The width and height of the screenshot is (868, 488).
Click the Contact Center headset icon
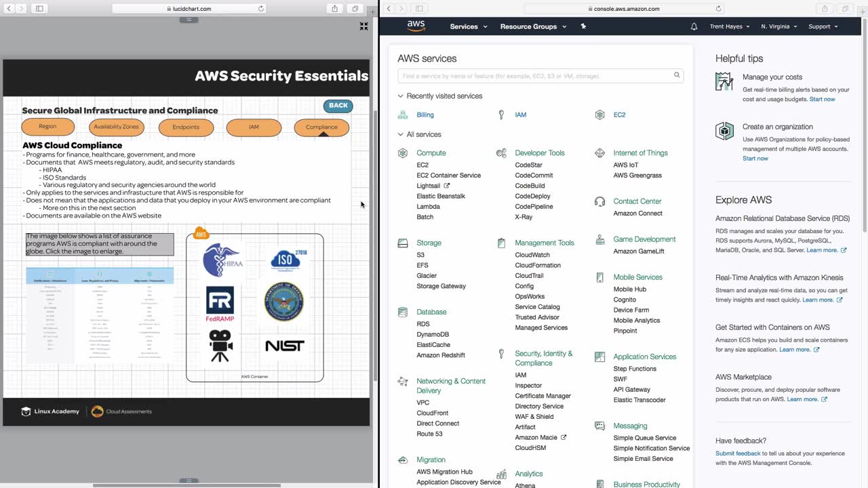coord(599,201)
